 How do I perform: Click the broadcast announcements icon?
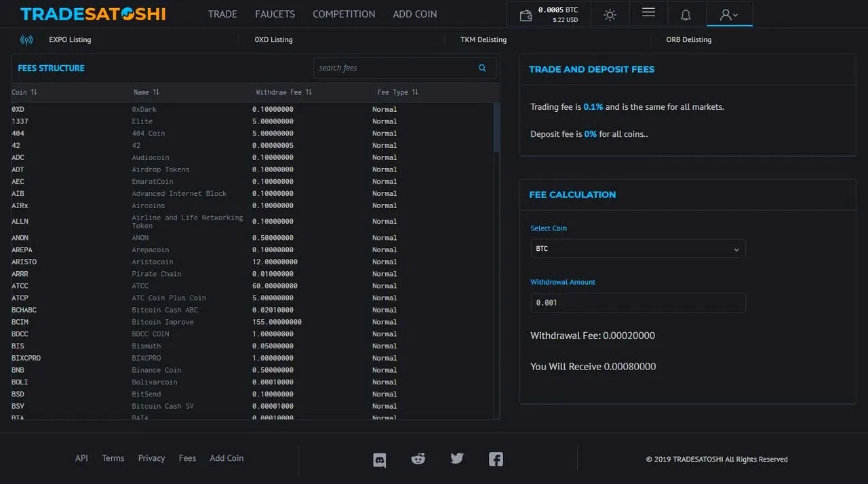[26, 40]
